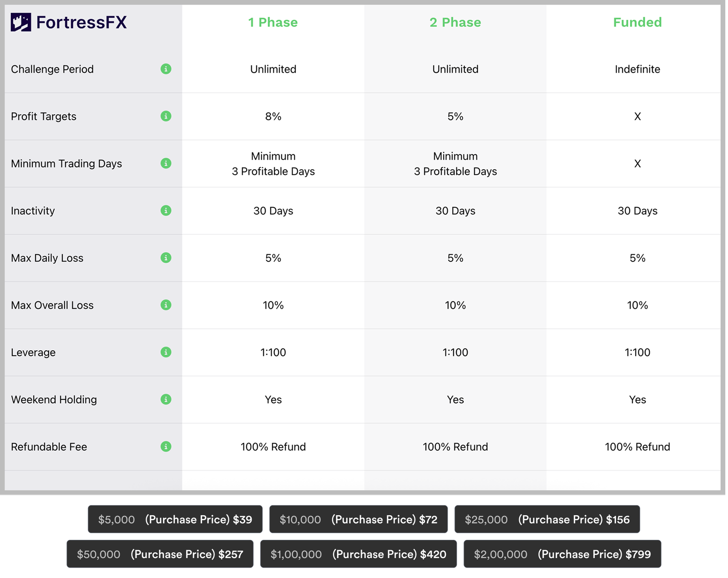Screen dimensions: 728x578
Task: Click info icon for Minimum Trading Days
Action: (x=166, y=163)
